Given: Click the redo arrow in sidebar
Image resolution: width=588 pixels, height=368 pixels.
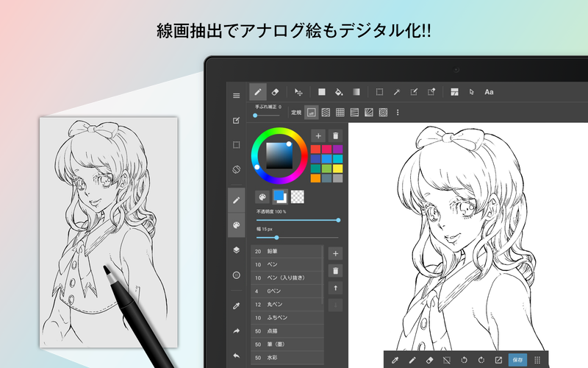Looking at the screenshot, I should (x=236, y=330).
